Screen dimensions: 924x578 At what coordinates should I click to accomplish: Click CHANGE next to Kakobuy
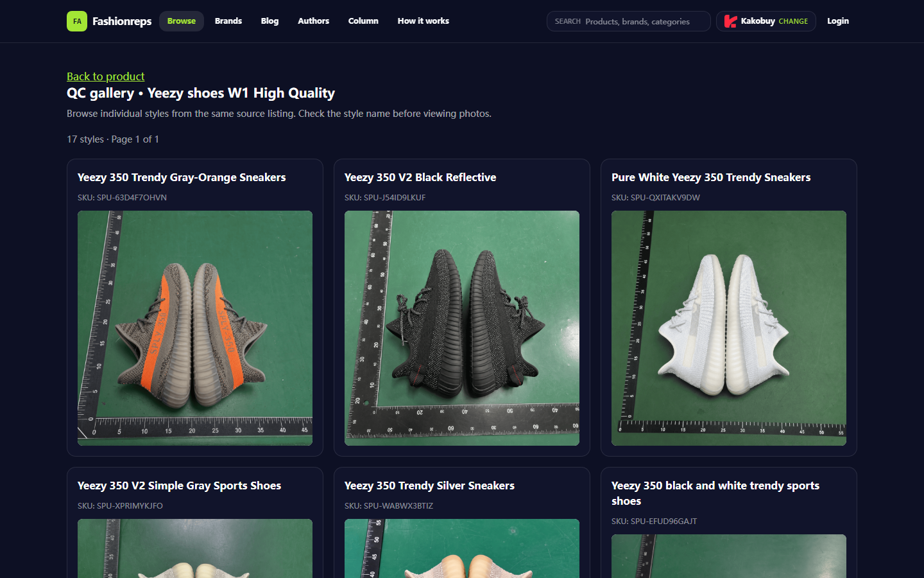(x=793, y=21)
